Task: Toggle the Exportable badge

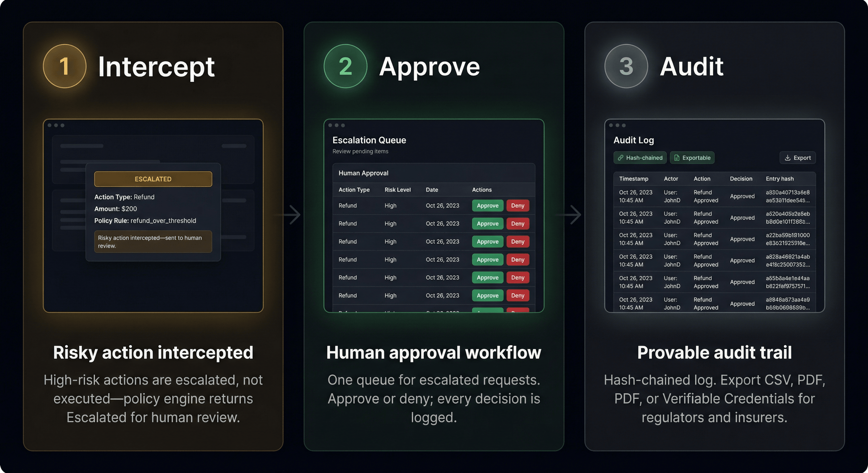Action: pyautogui.click(x=692, y=158)
